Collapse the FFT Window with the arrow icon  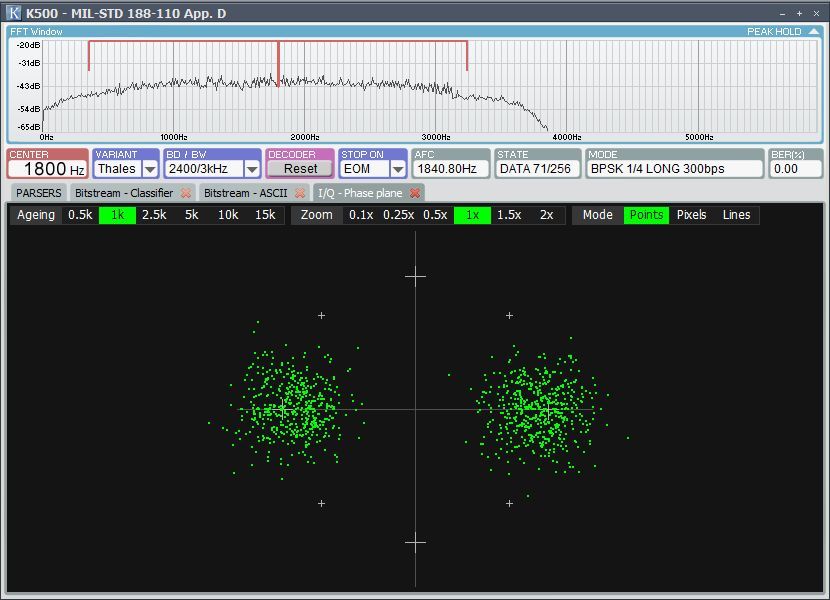[814, 32]
